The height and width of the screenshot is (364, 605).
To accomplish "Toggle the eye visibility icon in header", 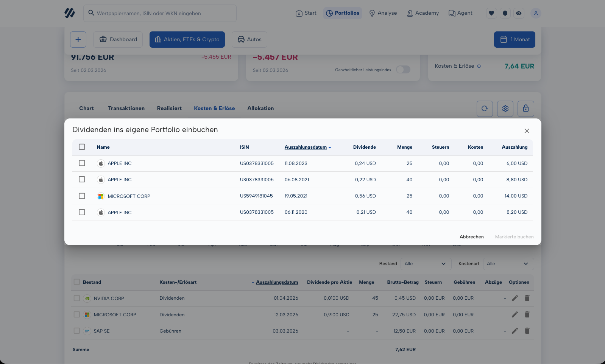I will click(519, 13).
